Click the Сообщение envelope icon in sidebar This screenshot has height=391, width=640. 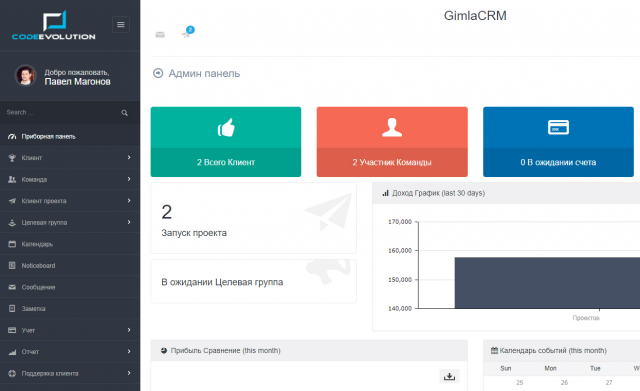coord(12,287)
